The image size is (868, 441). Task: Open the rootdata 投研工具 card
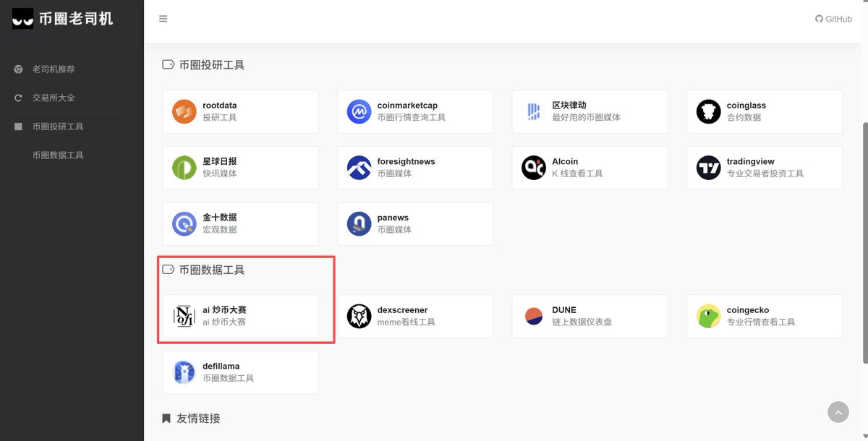click(240, 111)
